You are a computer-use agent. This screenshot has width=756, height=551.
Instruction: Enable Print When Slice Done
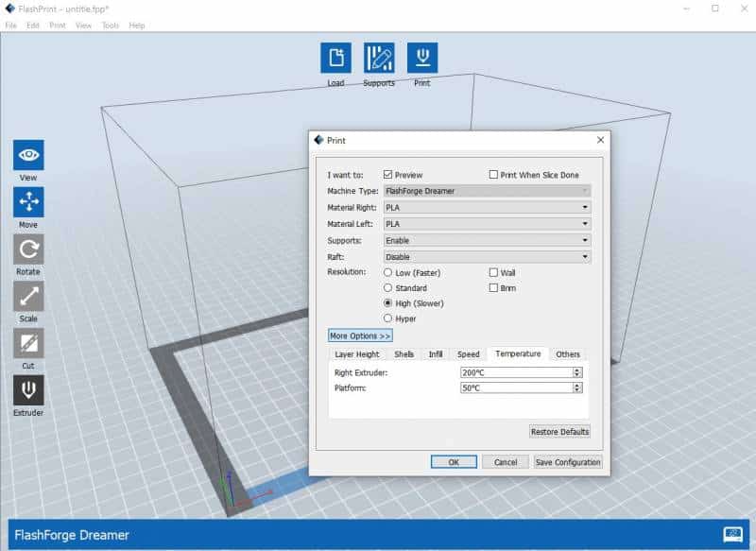pyautogui.click(x=493, y=175)
